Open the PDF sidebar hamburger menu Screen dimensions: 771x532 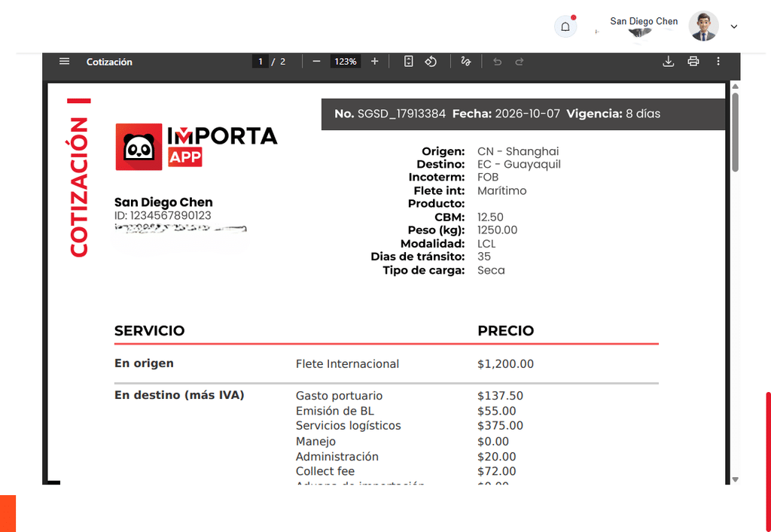coord(65,62)
